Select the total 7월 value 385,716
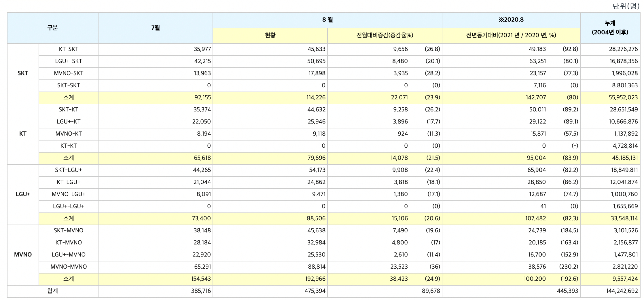 click(x=201, y=291)
